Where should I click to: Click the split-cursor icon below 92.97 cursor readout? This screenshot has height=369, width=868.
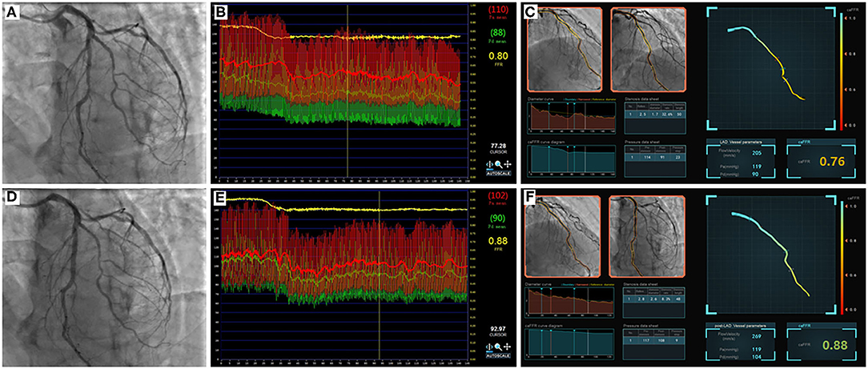click(490, 347)
